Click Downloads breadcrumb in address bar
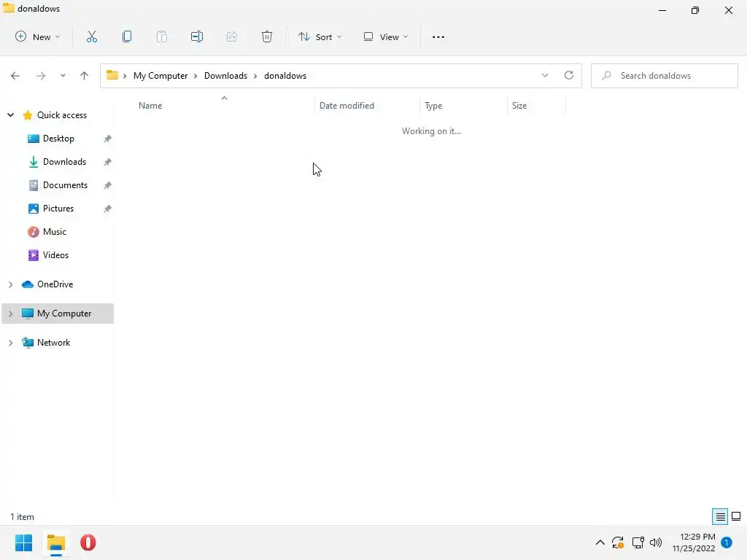This screenshot has width=747, height=560. (x=226, y=76)
